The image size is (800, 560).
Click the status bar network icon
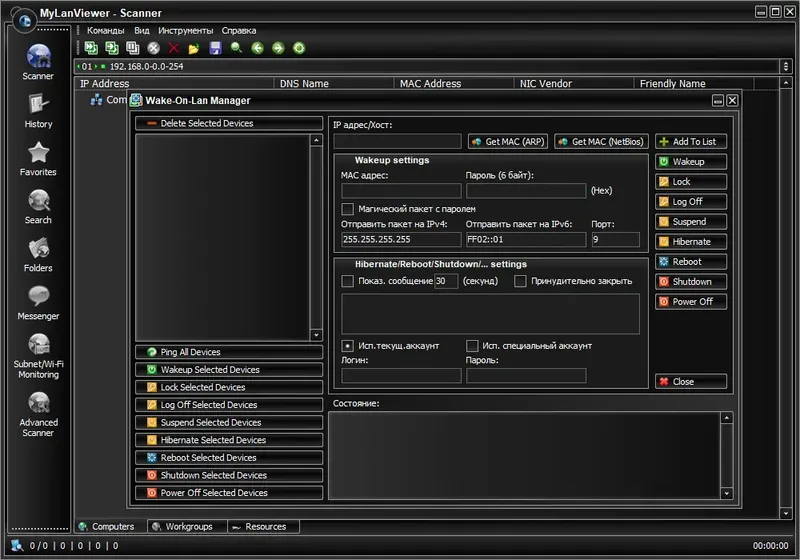tap(17, 545)
